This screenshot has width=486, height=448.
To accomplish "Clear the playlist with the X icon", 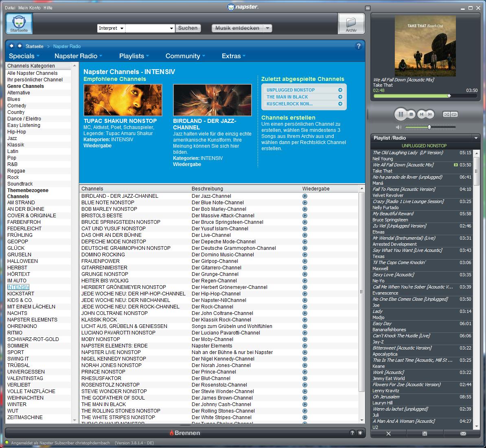I will [388, 433].
